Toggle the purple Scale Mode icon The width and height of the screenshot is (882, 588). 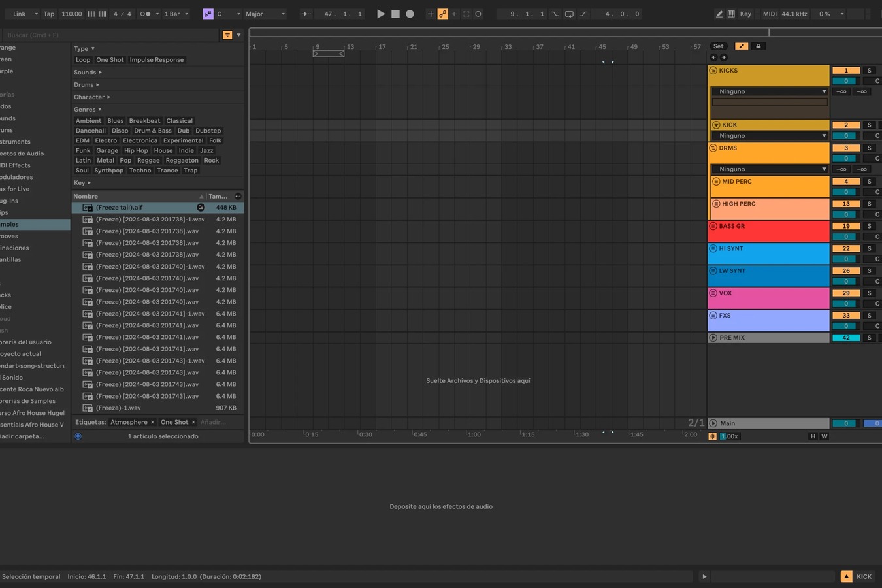pyautogui.click(x=208, y=14)
